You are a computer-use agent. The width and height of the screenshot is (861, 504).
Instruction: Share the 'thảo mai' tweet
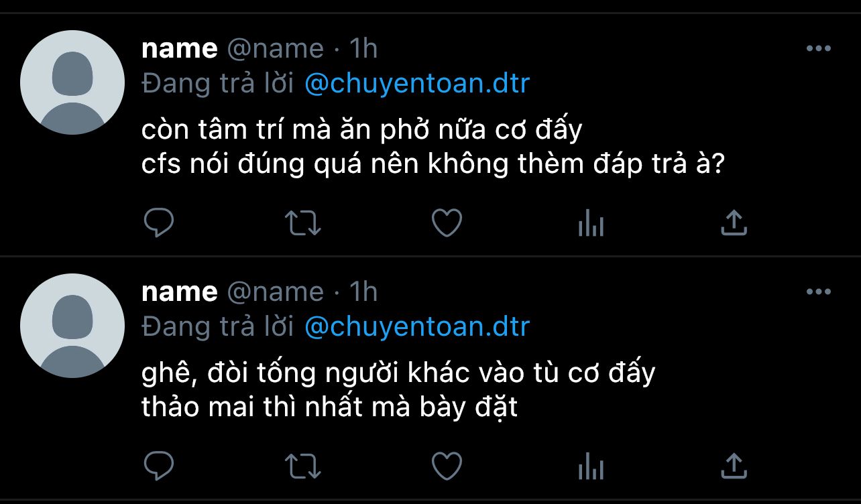tap(734, 466)
